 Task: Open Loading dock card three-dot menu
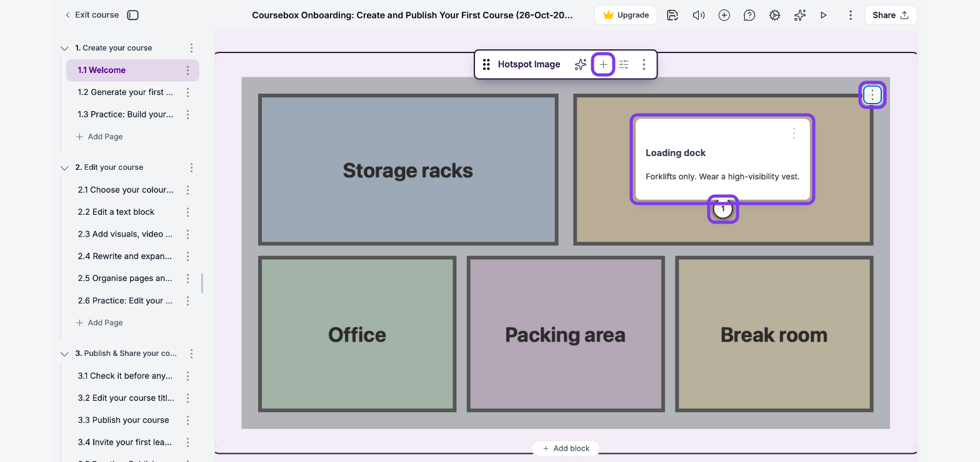click(x=794, y=133)
